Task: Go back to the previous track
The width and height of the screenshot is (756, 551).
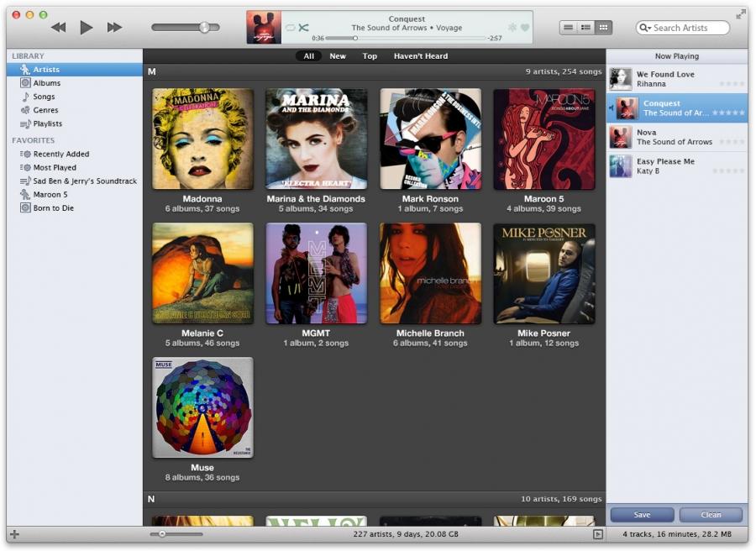Action: [x=58, y=28]
